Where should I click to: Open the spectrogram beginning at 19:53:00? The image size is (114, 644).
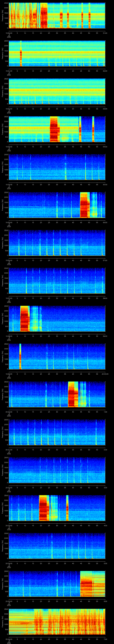pos(57,129)
